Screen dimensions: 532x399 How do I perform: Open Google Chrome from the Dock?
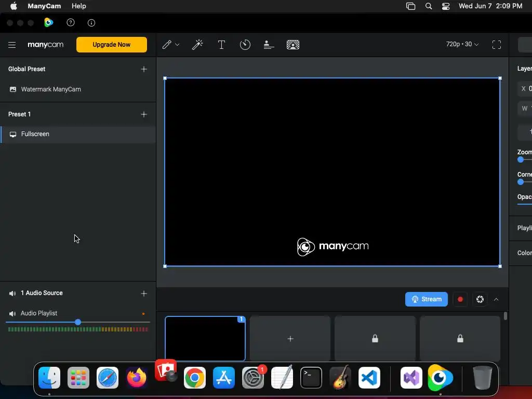tap(195, 378)
